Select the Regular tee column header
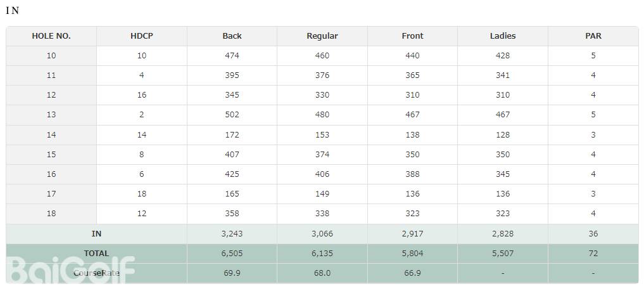 322,36
